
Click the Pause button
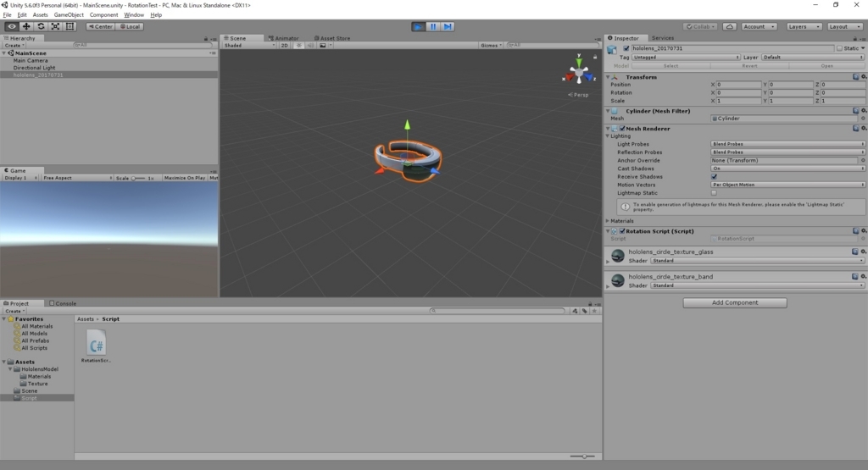click(x=433, y=26)
